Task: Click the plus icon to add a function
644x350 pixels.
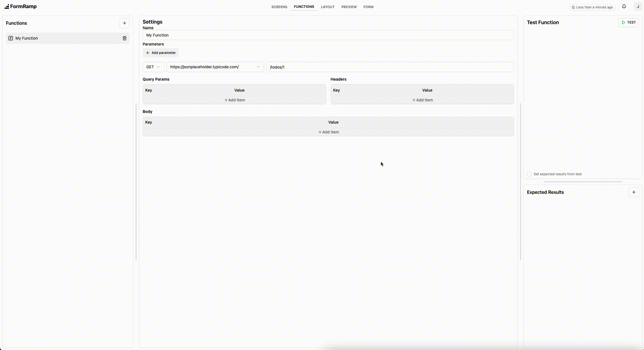Action: 124,23
